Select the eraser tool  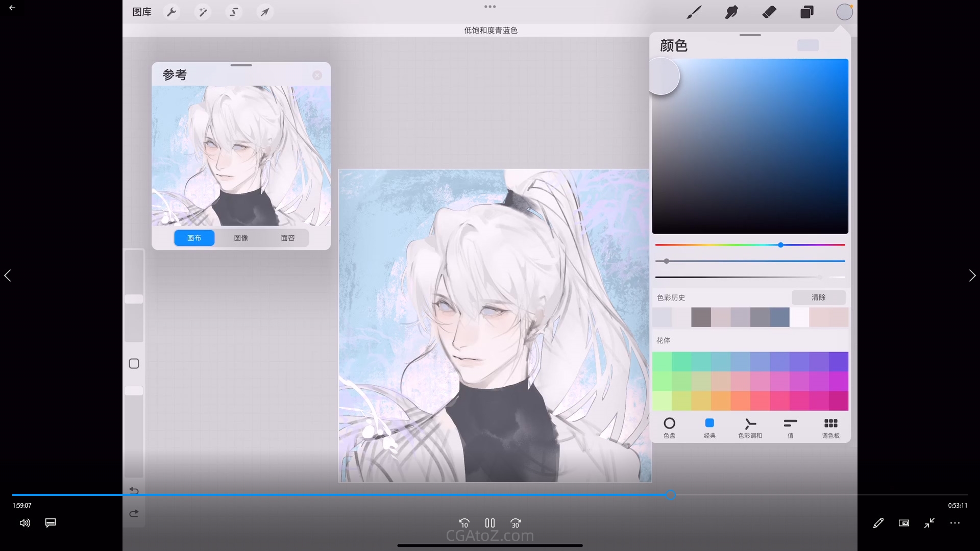click(x=769, y=12)
